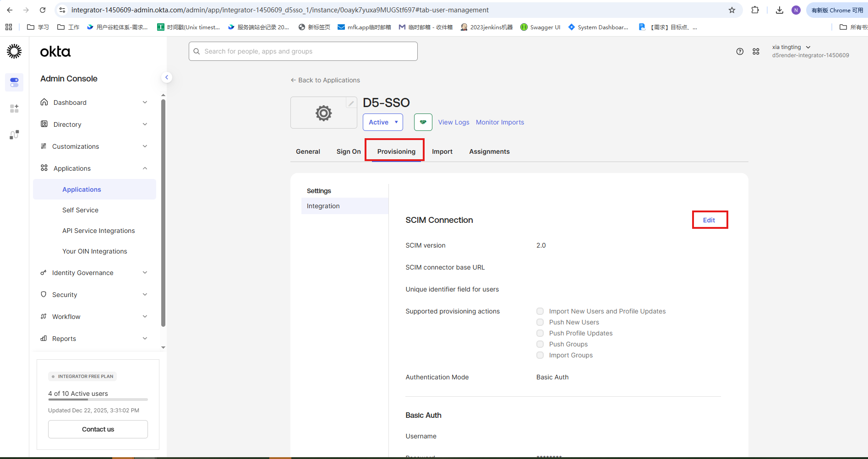Click the green handshake icon button
This screenshot has width=868, height=459.
click(423, 122)
